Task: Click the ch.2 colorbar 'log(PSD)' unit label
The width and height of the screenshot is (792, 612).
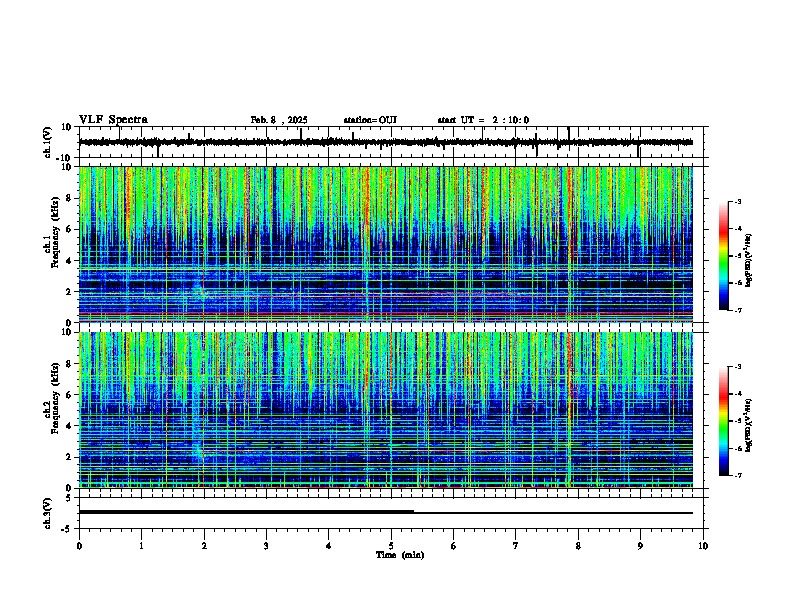Action: tap(749, 425)
